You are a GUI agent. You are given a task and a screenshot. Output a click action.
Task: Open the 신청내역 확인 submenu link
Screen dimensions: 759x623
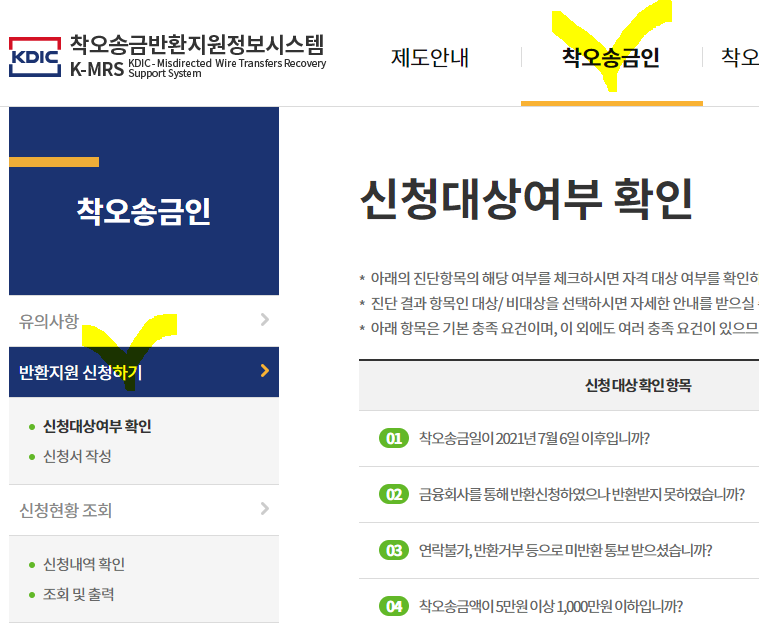(x=84, y=564)
